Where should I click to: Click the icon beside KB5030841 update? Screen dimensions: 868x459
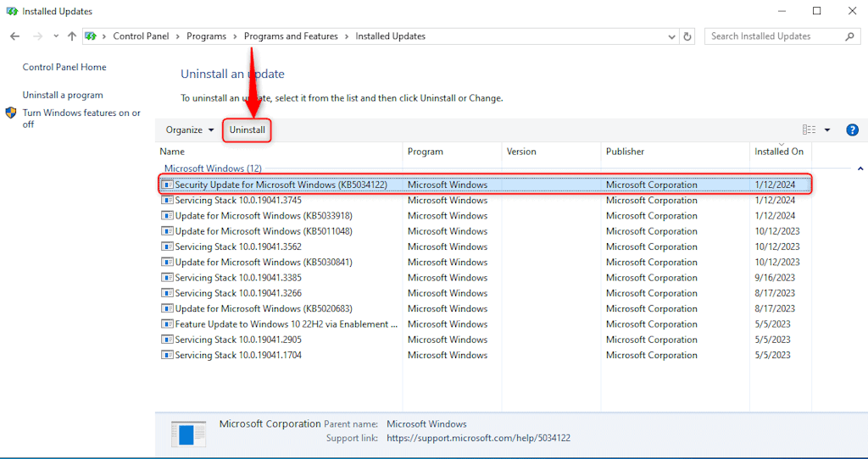coord(167,263)
